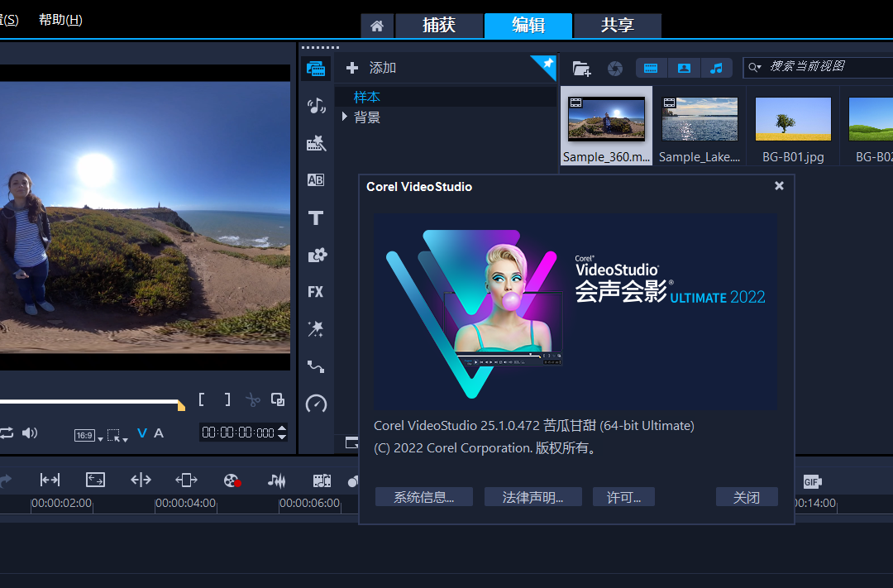Click timeline ruler at 00:00:04:00

pyautogui.click(x=186, y=503)
